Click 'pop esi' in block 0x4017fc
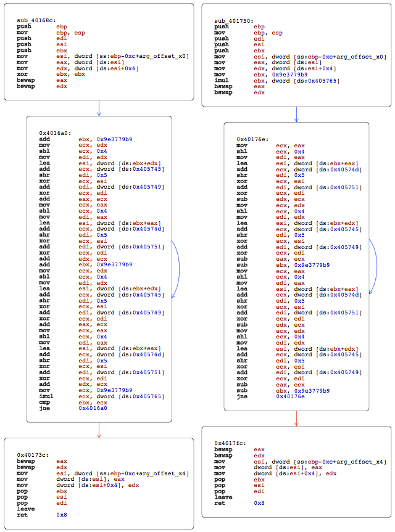 pyautogui.click(x=239, y=486)
